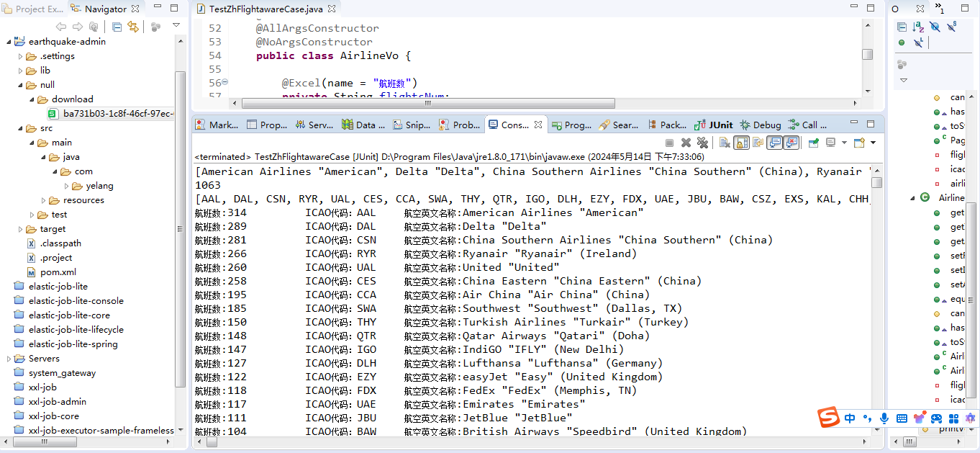This screenshot has height=453, width=980.
Task: Toggle Hide Fields in the Outline
Action: pos(935,27)
